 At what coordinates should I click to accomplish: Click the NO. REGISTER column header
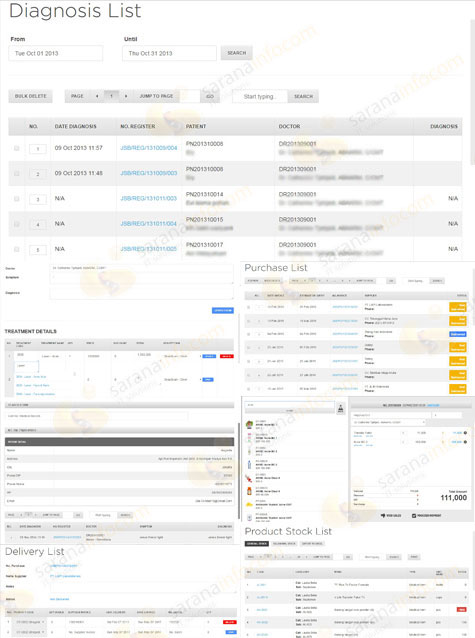(138, 127)
